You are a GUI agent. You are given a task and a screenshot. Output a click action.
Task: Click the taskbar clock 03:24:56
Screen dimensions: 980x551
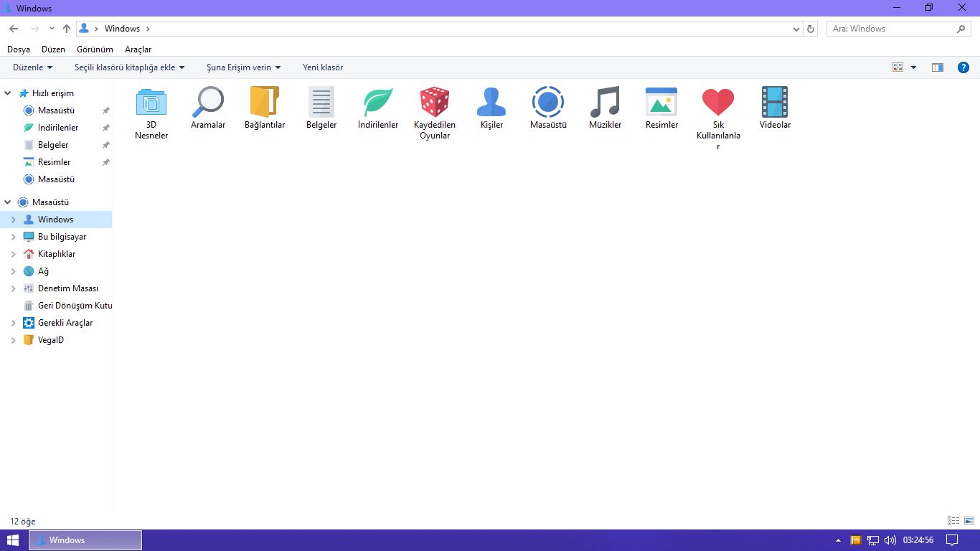(x=918, y=540)
